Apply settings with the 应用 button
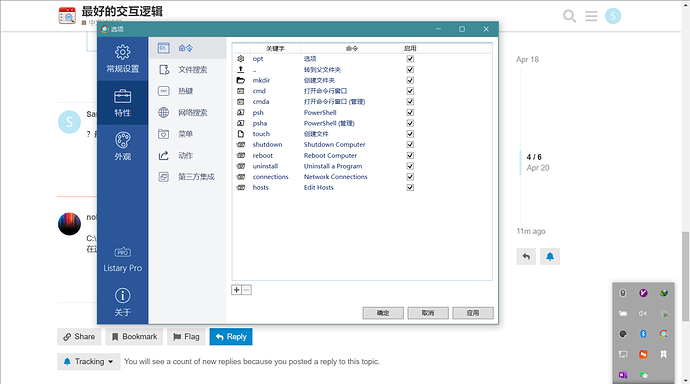The width and height of the screenshot is (690, 384). [x=473, y=313]
